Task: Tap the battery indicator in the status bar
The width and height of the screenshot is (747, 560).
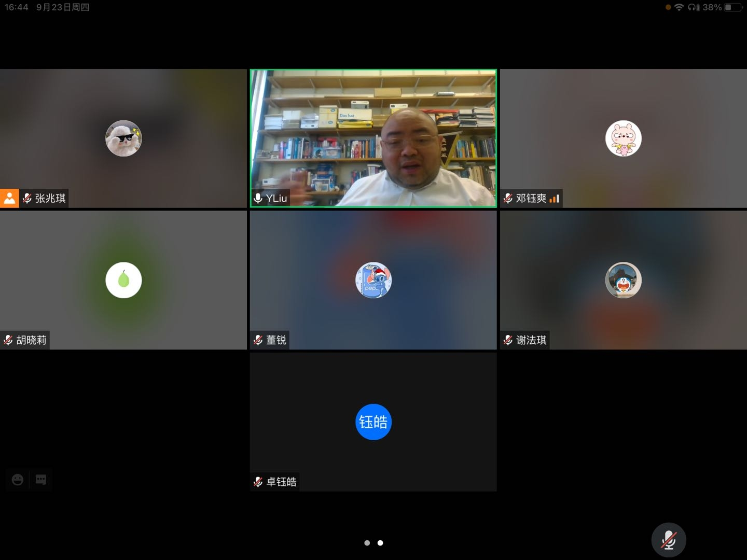Action: click(x=734, y=7)
